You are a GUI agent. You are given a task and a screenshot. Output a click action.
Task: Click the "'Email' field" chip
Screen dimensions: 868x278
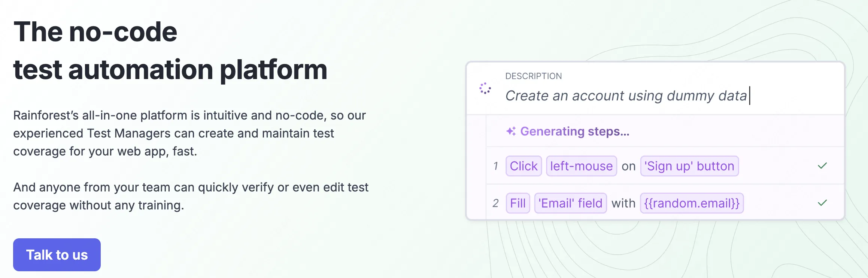[570, 203]
